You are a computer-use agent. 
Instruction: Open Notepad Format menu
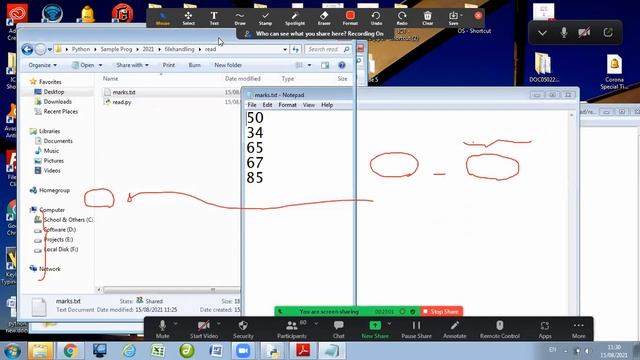point(287,105)
